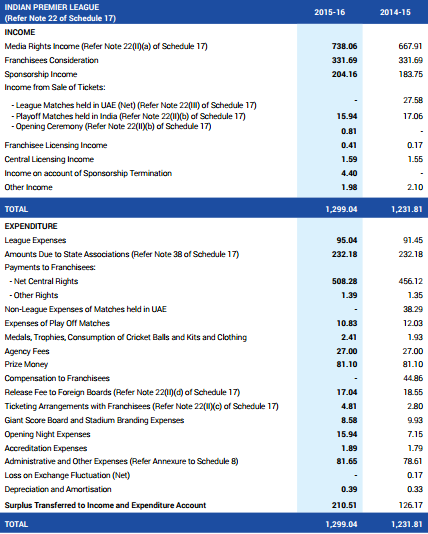428x534 pixels.
Task: Click Amounts Due to State Associations label
Action: (x=122, y=254)
